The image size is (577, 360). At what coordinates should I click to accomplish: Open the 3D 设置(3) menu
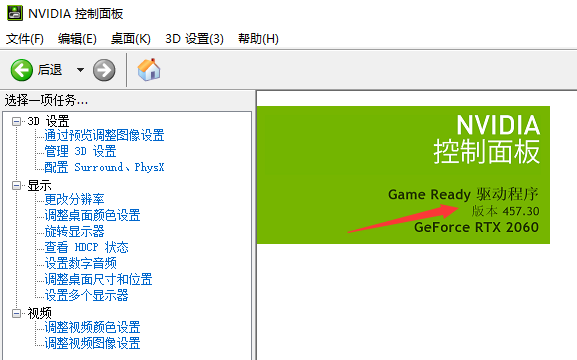pos(194,39)
